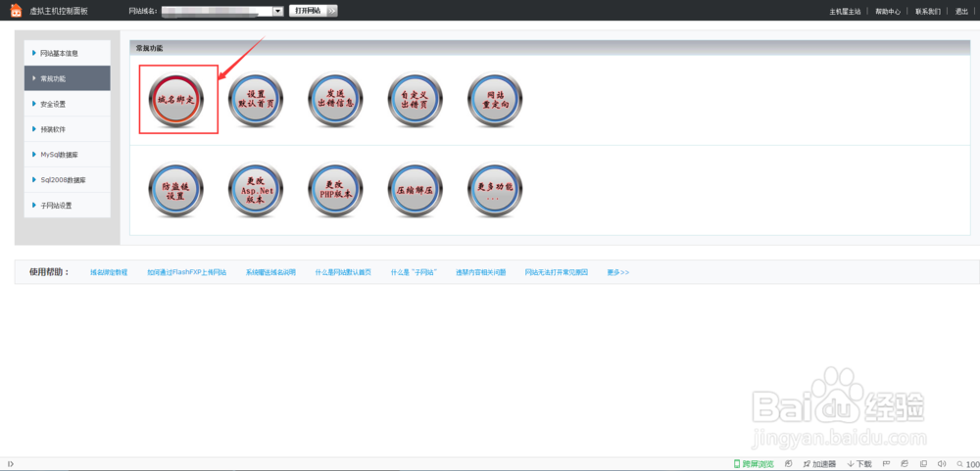Select MySql数据库 in the sidebar

[x=68, y=155]
